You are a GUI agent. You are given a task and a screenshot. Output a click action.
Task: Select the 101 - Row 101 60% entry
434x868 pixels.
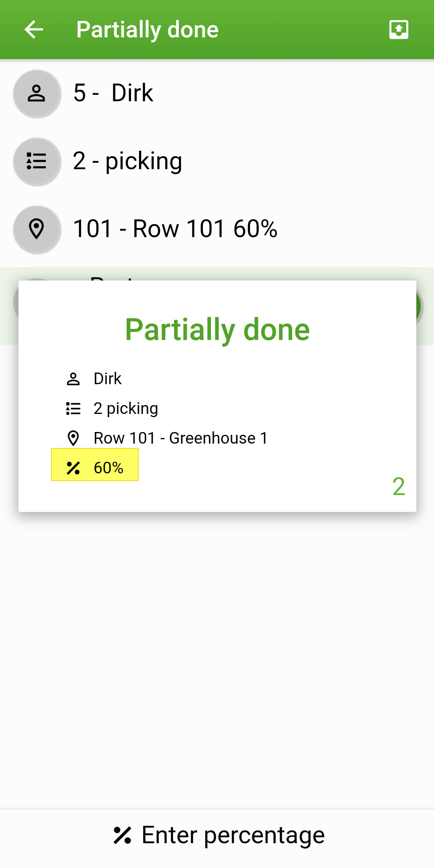217,229
